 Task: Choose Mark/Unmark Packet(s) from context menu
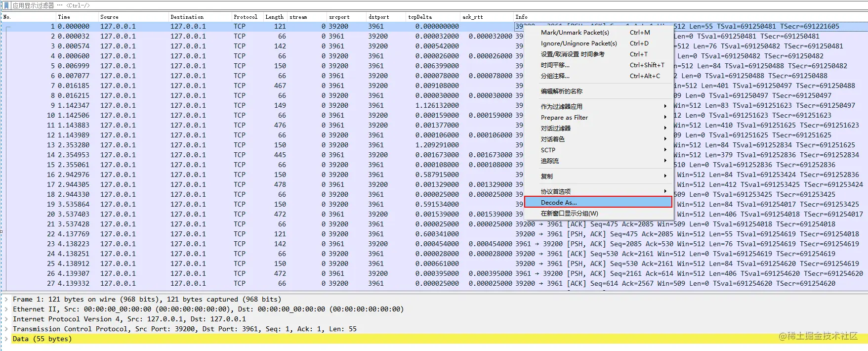click(x=598, y=32)
